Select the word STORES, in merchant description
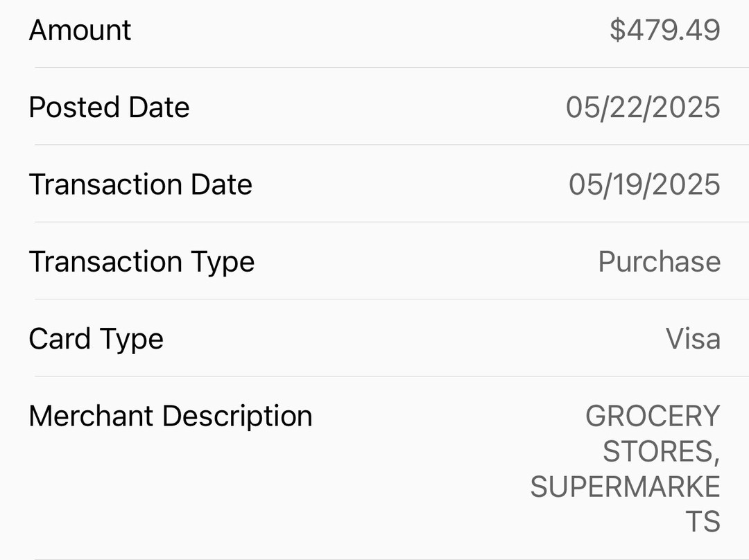 point(661,452)
